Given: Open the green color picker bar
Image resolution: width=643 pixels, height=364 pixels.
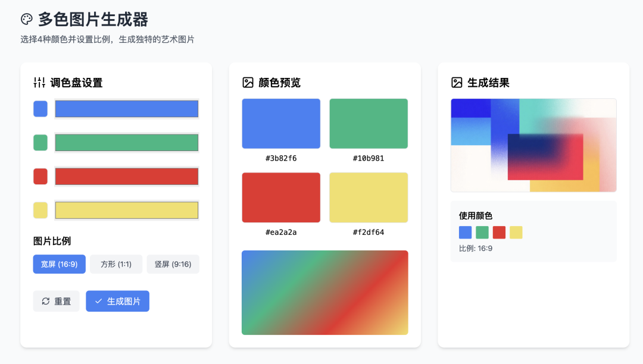Looking at the screenshot, I should (x=127, y=143).
